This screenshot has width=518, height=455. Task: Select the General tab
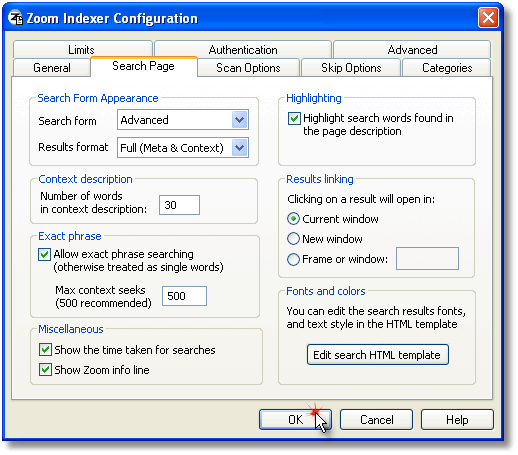52,68
